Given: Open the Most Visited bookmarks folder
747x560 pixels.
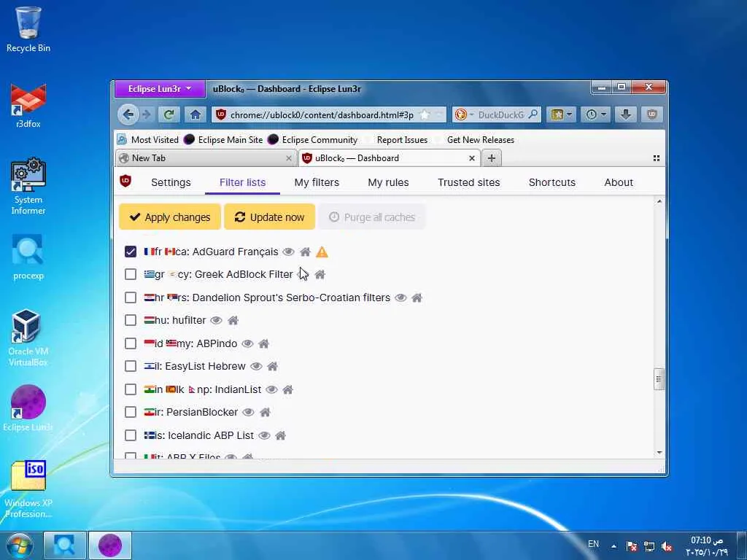Looking at the screenshot, I should [147, 140].
